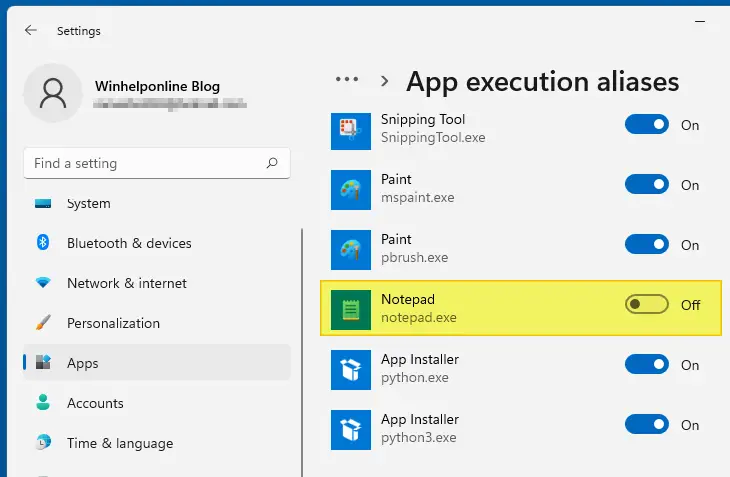Turn off the python.exe alias toggle
The height and width of the screenshot is (477, 730).
coord(647,364)
